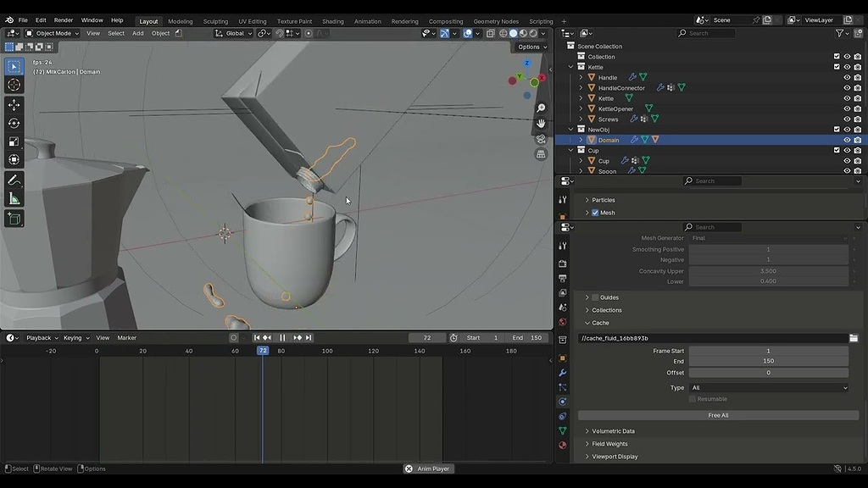The image size is (868, 488).
Task: Pause the animation playback
Action: (x=282, y=337)
